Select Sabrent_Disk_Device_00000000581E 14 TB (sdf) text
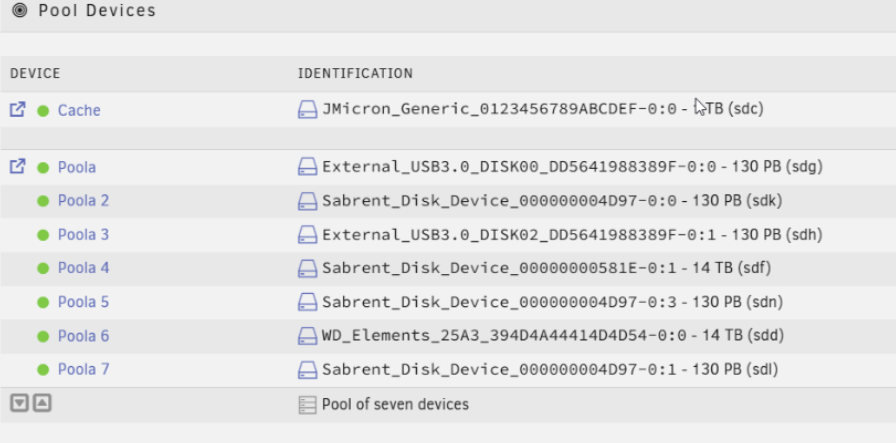The width and height of the screenshot is (896, 443). click(x=547, y=268)
